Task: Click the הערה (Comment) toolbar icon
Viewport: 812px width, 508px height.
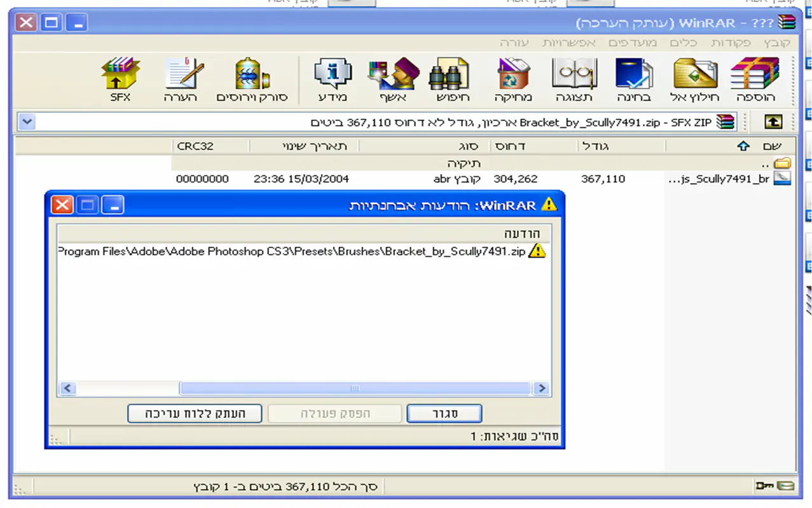Action: tap(181, 79)
